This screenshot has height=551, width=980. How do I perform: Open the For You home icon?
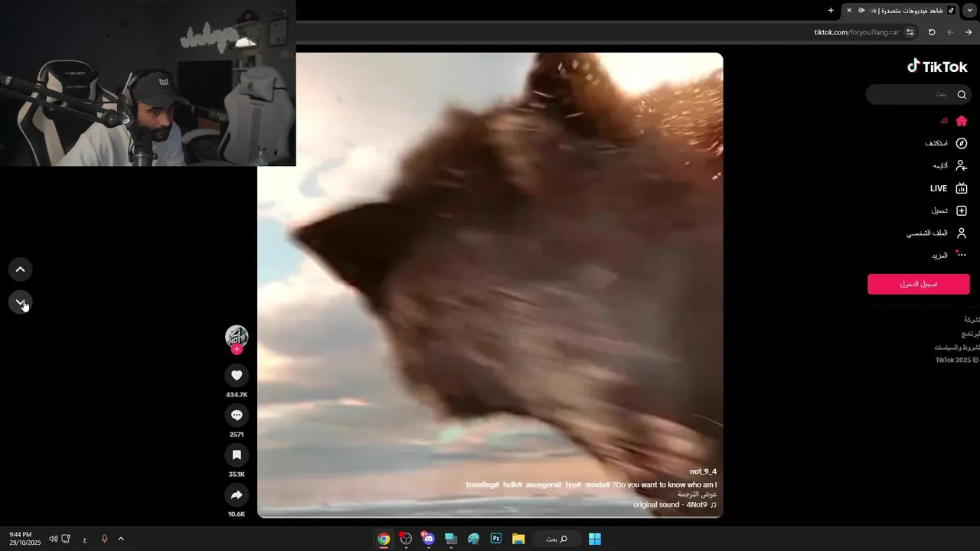[x=962, y=121]
